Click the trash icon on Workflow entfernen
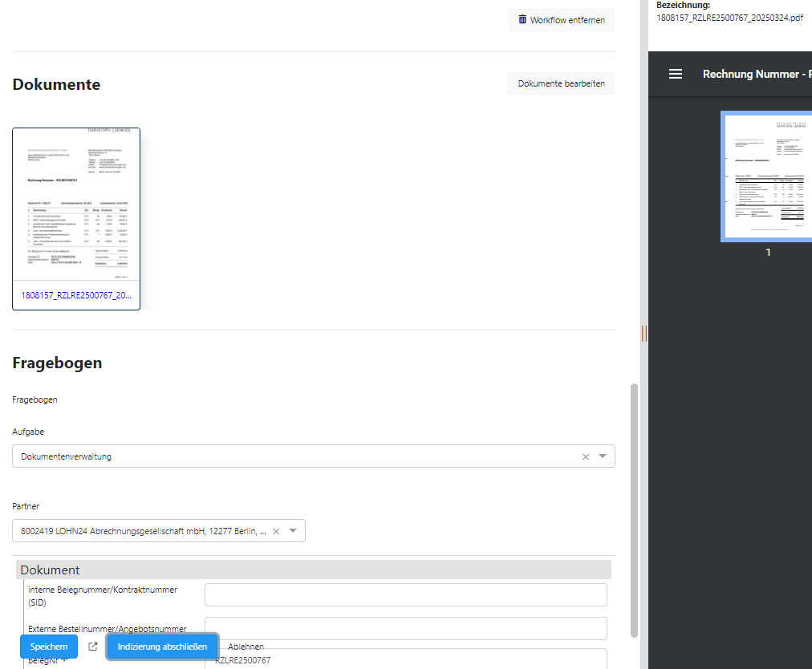The image size is (812, 669). [522, 20]
